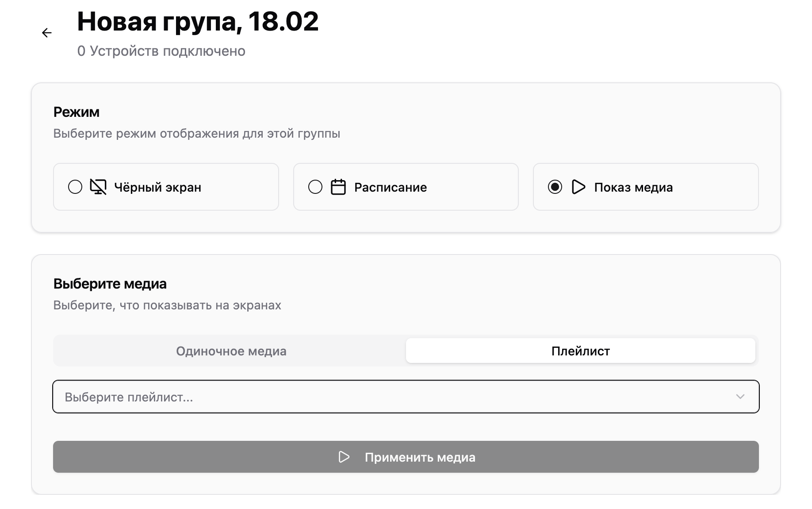The width and height of the screenshot is (812, 509).
Task: Click the Выберите медиа section heading
Action: click(110, 284)
